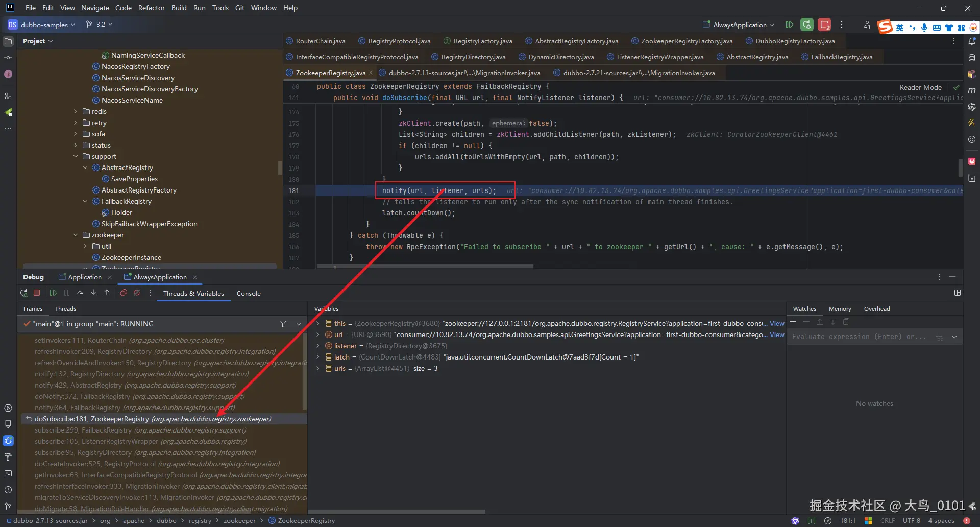Open the Refactor menu
The width and height of the screenshot is (980, 527).
point(151,8)
